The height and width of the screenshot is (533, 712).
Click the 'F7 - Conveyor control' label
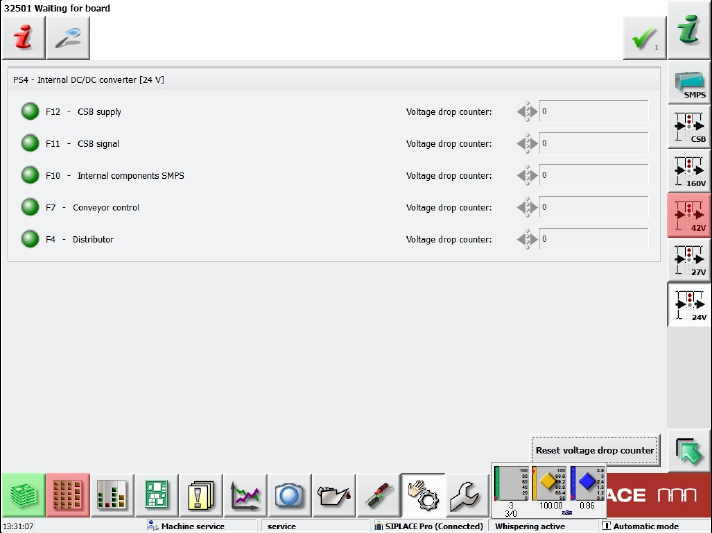click(x=92, y=207)
